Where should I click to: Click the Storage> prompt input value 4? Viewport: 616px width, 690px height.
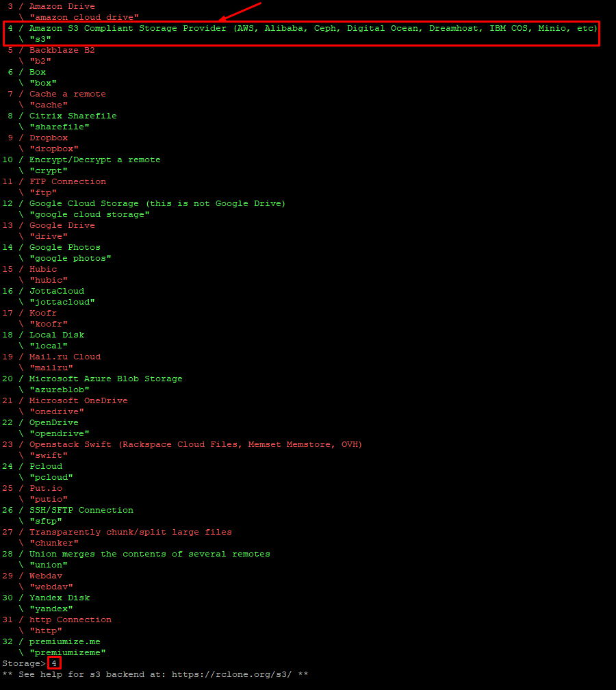tap(54, 663)
